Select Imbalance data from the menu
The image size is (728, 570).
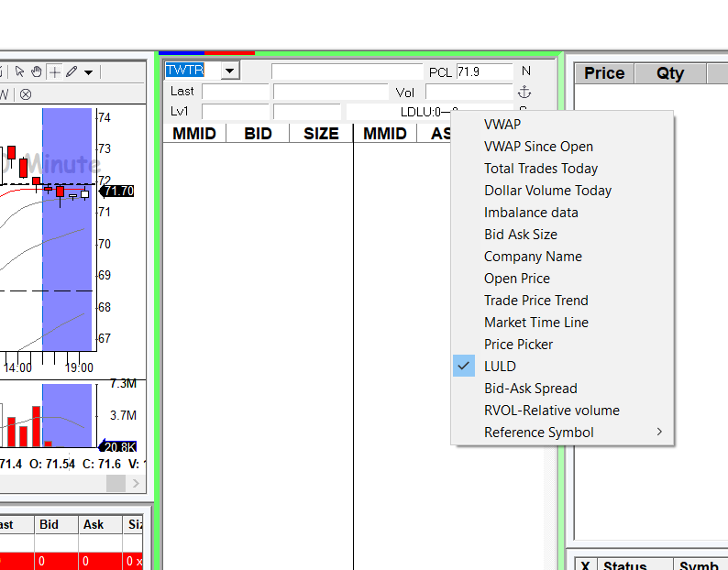(x=531, y=213)
